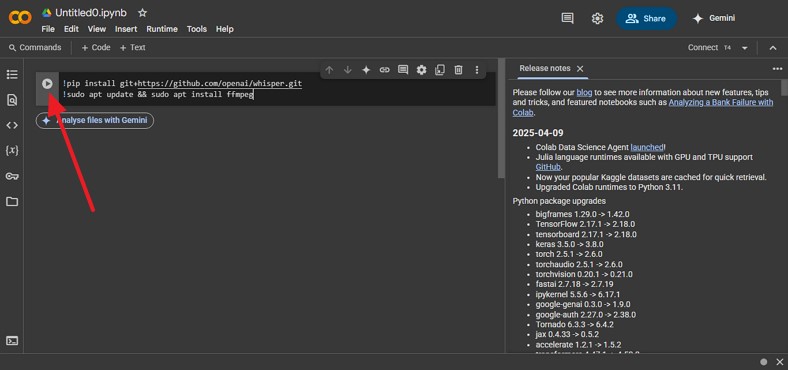Click the notebook title Untitled0.ipynb
The width and height of the screenshot is (788, 370).
91,13
